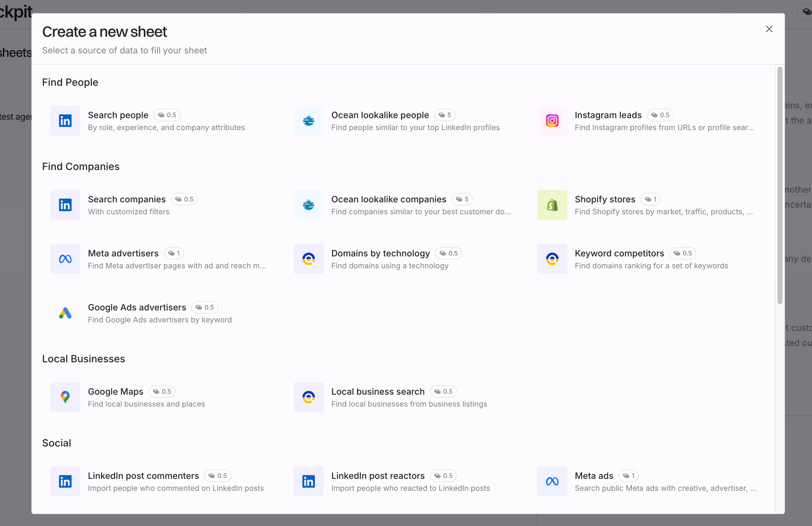Click "Select a source of data to fill your sheet"
This screenshot has height=526, width=812.
point(125,51)
